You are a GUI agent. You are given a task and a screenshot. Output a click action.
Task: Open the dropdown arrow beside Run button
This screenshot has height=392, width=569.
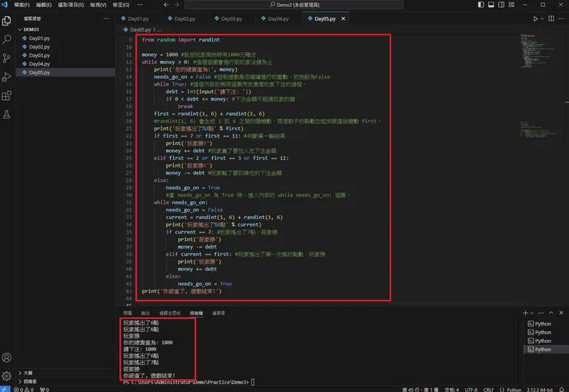(543, 18)
